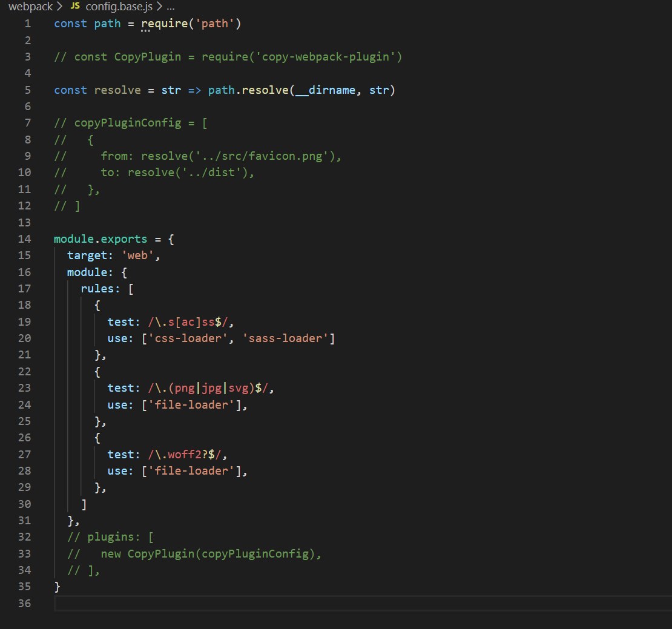
Task: Click CopyPlugin(copyPluginConfig) on line 33
Action: [x=221, y=554]
